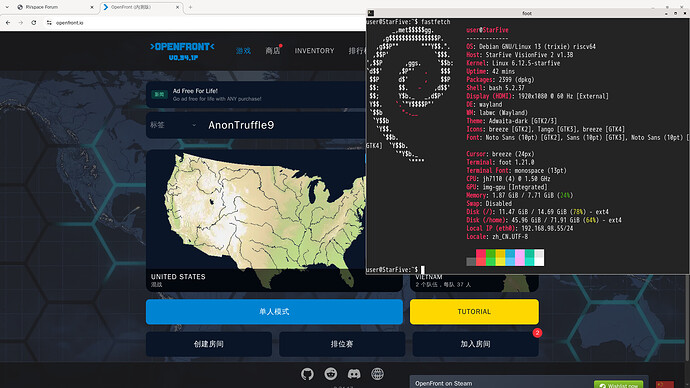The image size is (690, 388).
Task: Start 单人模式 single player
Action: point(274,311)
